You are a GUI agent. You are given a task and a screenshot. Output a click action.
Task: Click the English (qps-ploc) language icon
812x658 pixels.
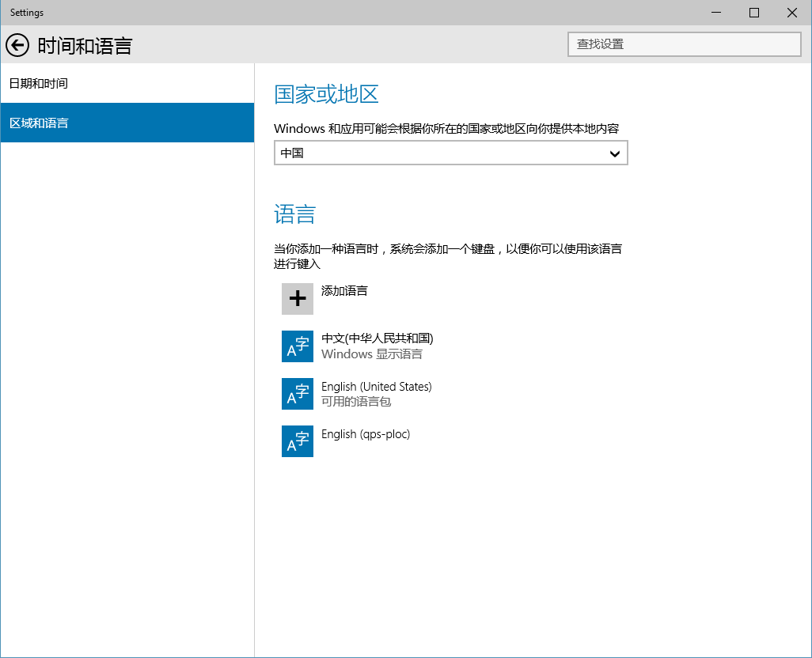click(298, 441)
